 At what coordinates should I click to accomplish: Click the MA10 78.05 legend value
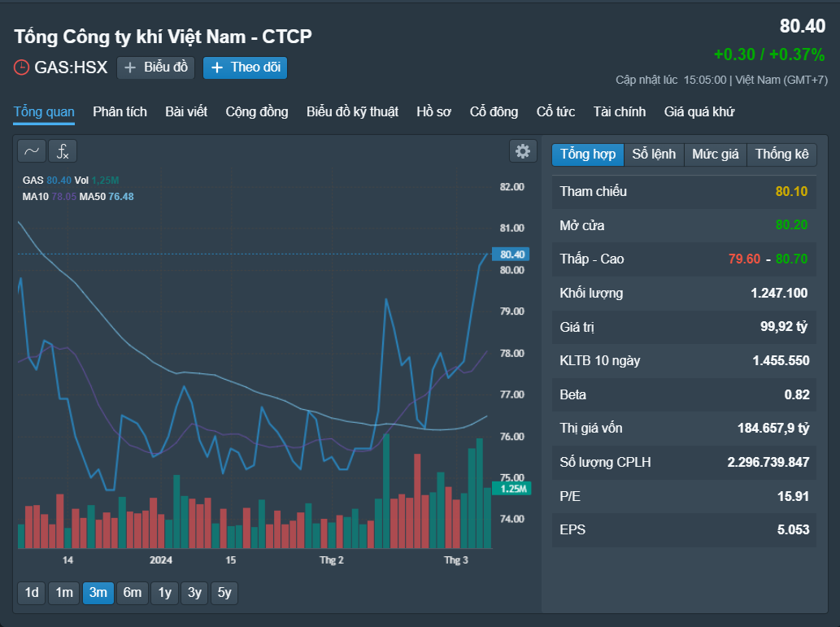pyautogui.click(x=63, y=197)
